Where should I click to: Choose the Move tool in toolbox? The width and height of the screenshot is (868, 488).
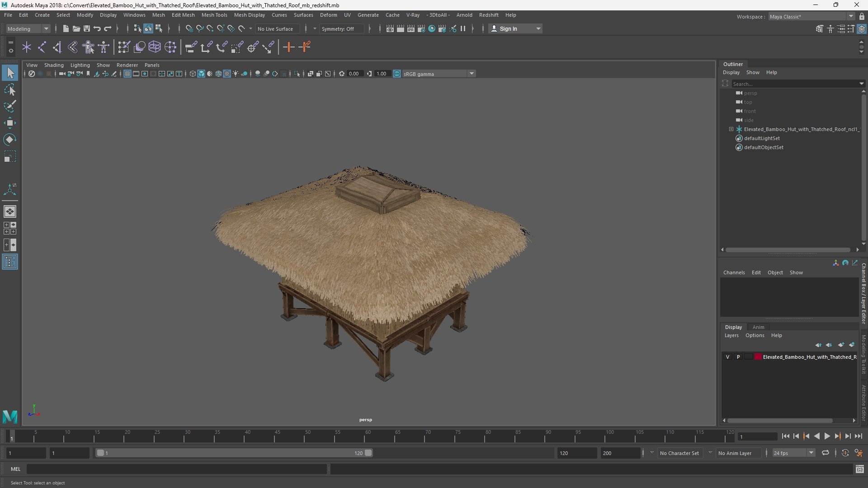[x=10, y=123]
